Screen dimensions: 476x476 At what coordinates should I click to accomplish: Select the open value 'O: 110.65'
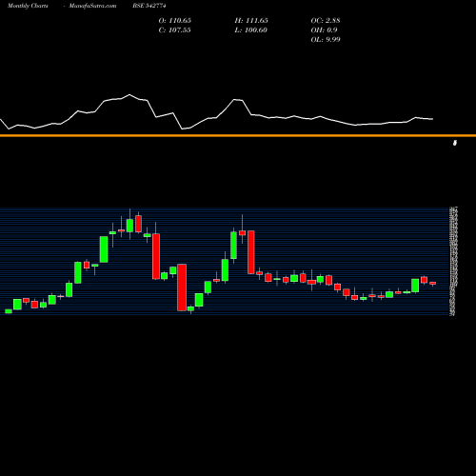click(x=175, y=20)
